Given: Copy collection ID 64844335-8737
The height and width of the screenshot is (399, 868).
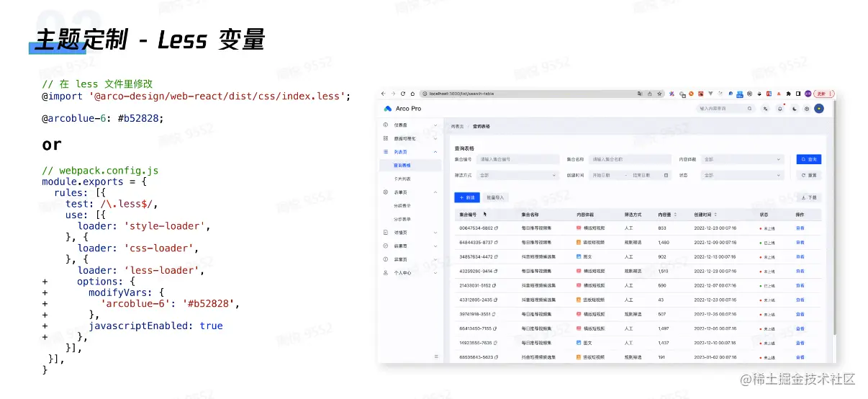Looking at the screenshot, I should [x=495, y=242].
